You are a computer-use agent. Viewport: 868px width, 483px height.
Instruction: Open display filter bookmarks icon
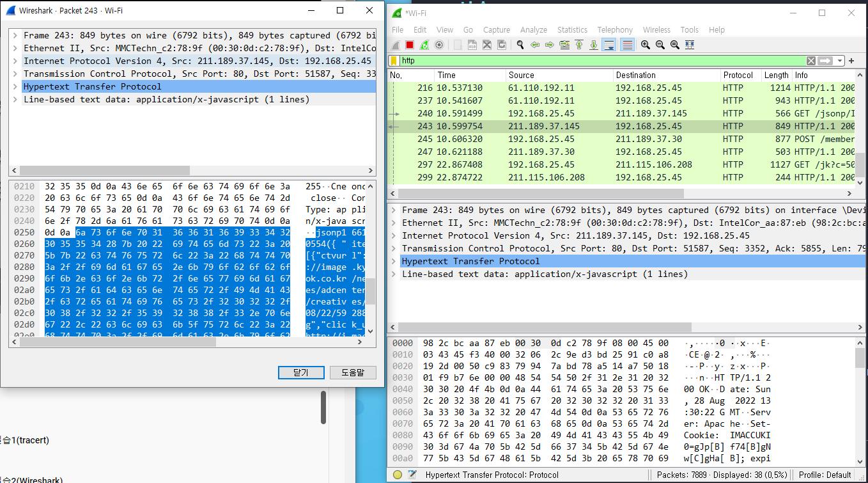coord(394,61)
